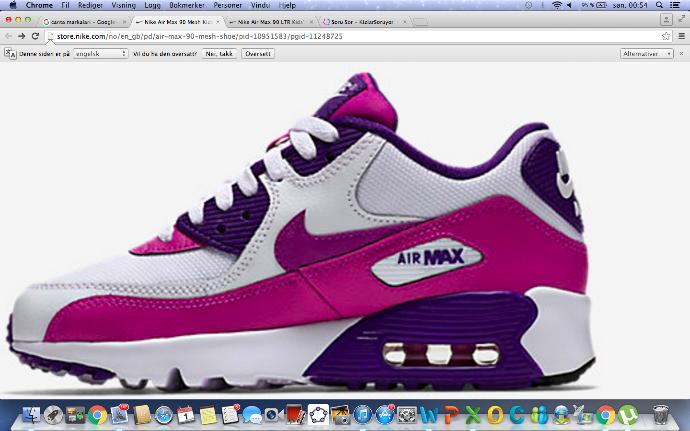Open the Chrome user profile button

(x=666, y=20)
